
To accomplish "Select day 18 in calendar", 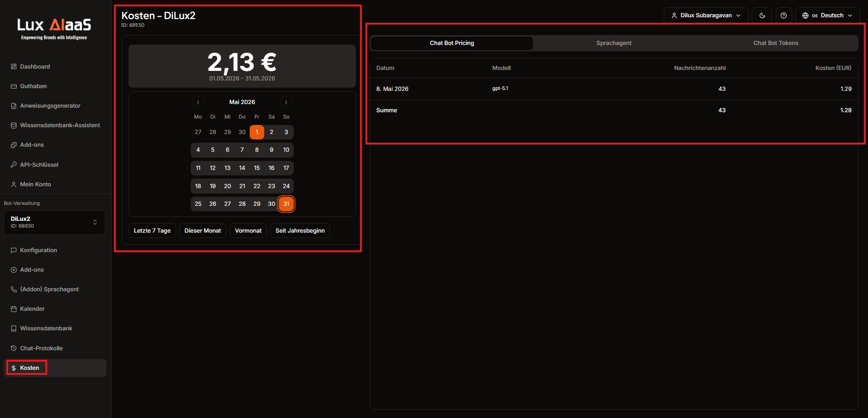I will 198,186.
